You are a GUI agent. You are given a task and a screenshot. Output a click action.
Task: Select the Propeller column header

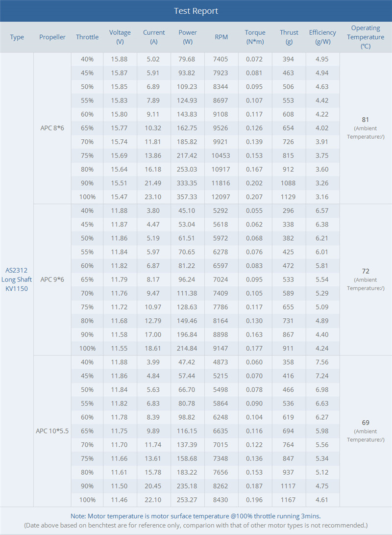click(52, 37)
